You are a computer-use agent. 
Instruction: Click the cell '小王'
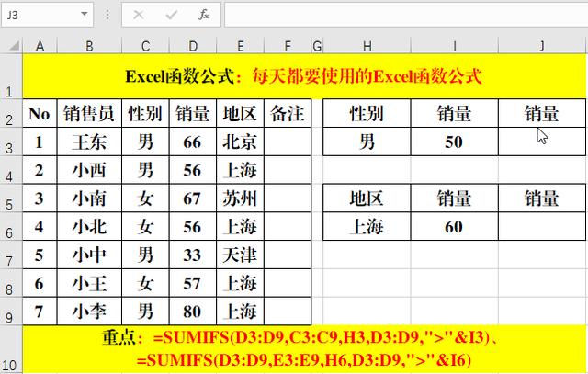89,283
